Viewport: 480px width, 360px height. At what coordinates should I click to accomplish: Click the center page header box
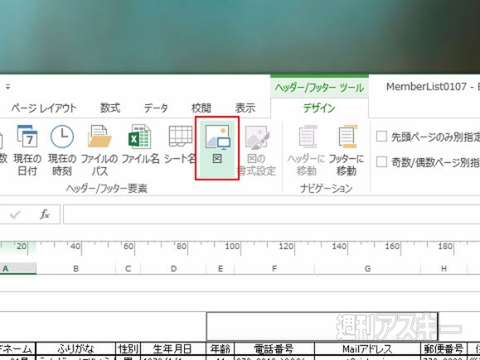pyautogui.click(x=322, y=327)
